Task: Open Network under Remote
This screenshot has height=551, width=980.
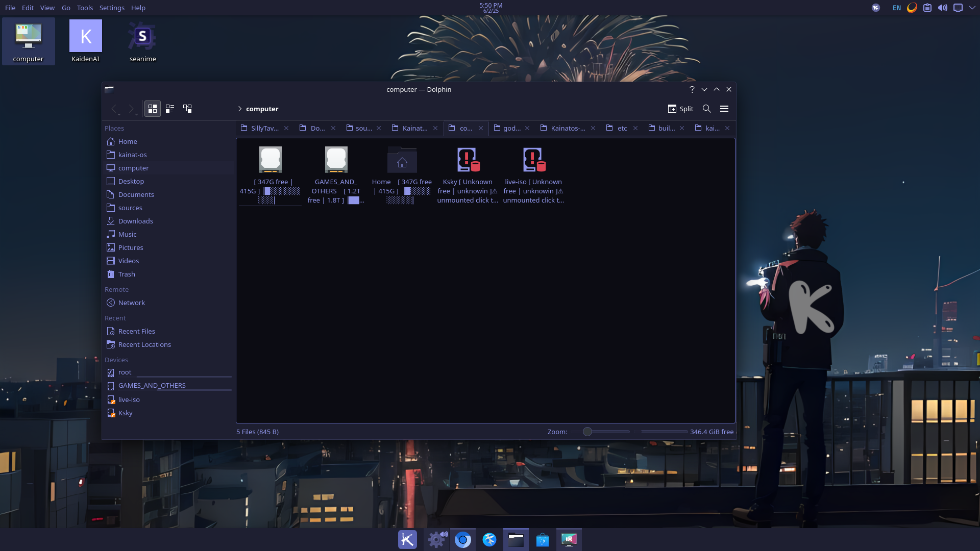Action: click(168, 303)
